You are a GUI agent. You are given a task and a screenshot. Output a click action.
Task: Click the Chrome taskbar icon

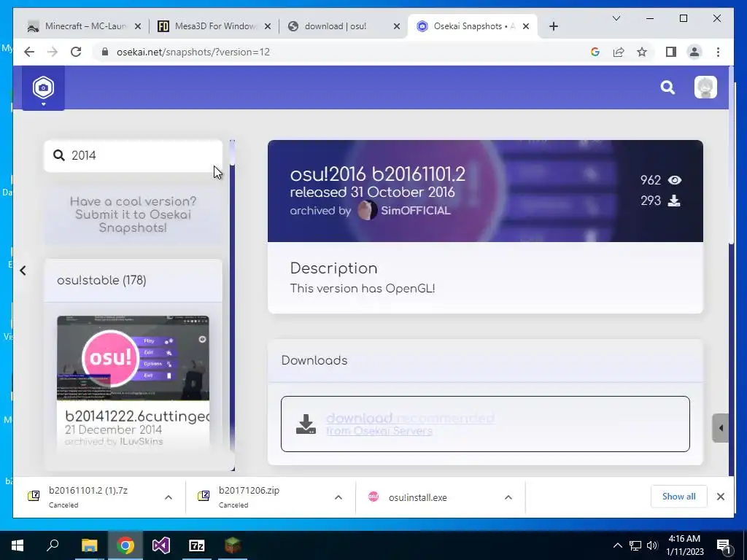[125, 545]
